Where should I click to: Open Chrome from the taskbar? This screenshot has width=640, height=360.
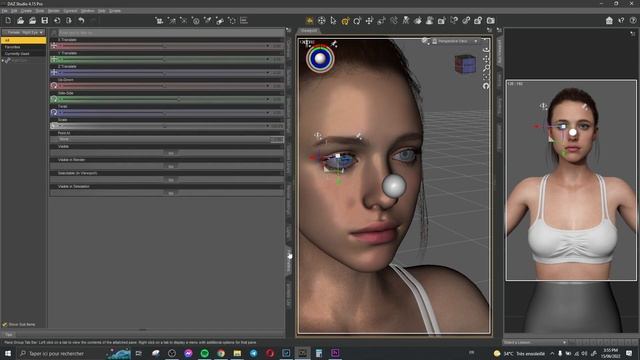221,353
